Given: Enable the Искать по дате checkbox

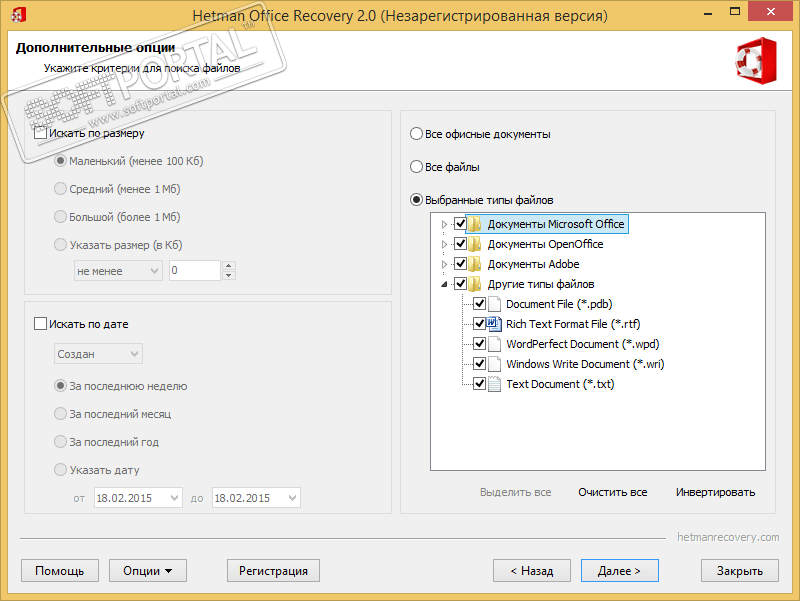Looking at the screenshot, I should pyautogui.click(x=40, y=323).
